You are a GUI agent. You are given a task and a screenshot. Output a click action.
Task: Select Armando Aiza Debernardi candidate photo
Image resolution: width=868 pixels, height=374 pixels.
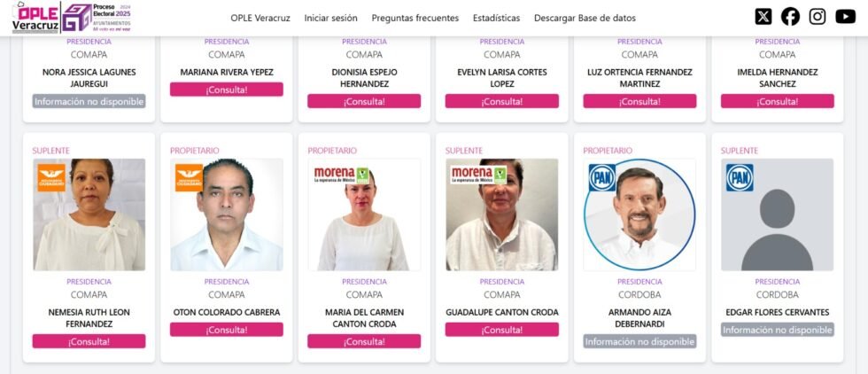(639, 214)
